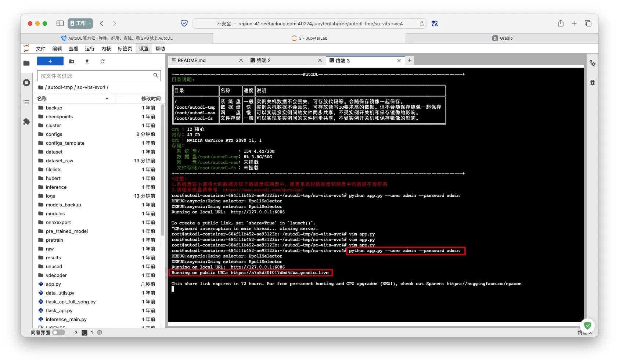Click the new folder icon
The width and height of the screenshot is (619, 364).
pyautogui.click(x=72, y=61)
